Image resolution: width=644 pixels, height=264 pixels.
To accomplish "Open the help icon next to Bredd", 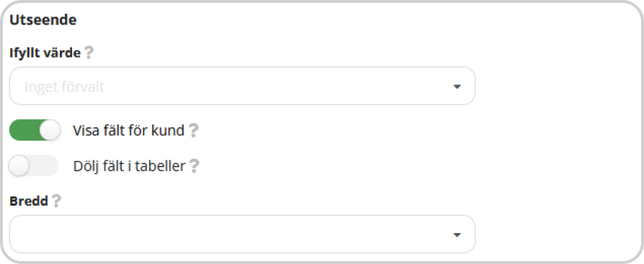I will [56, 201].
